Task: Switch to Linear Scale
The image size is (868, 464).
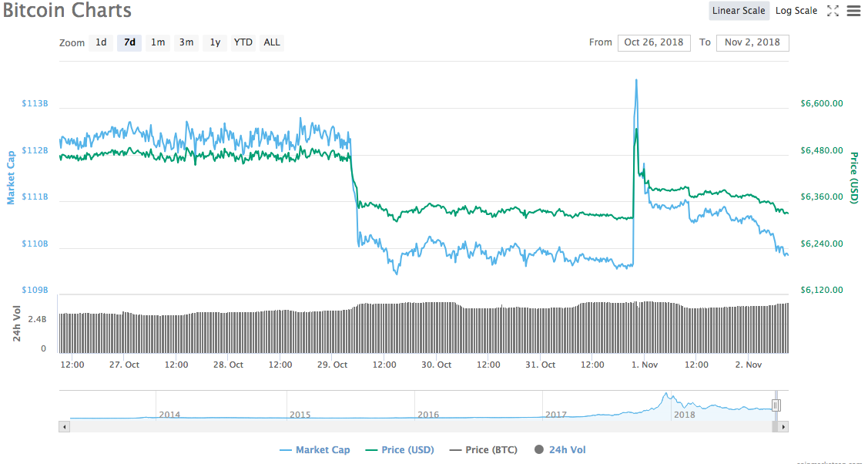Action: pos(739,11)
